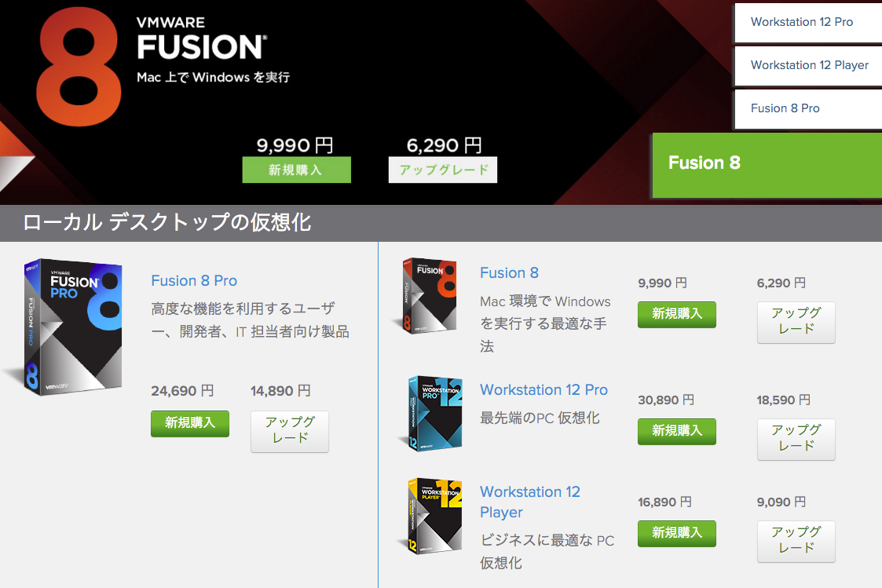
Task: Switch to the Fusion 8 Pro tab
Action: coord(807,109)
